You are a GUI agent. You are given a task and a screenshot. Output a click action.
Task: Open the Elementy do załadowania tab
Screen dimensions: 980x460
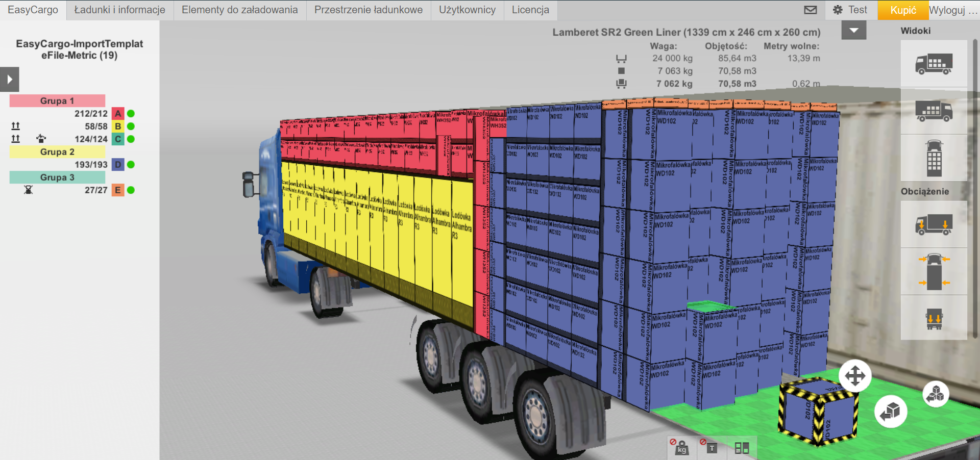239,10
